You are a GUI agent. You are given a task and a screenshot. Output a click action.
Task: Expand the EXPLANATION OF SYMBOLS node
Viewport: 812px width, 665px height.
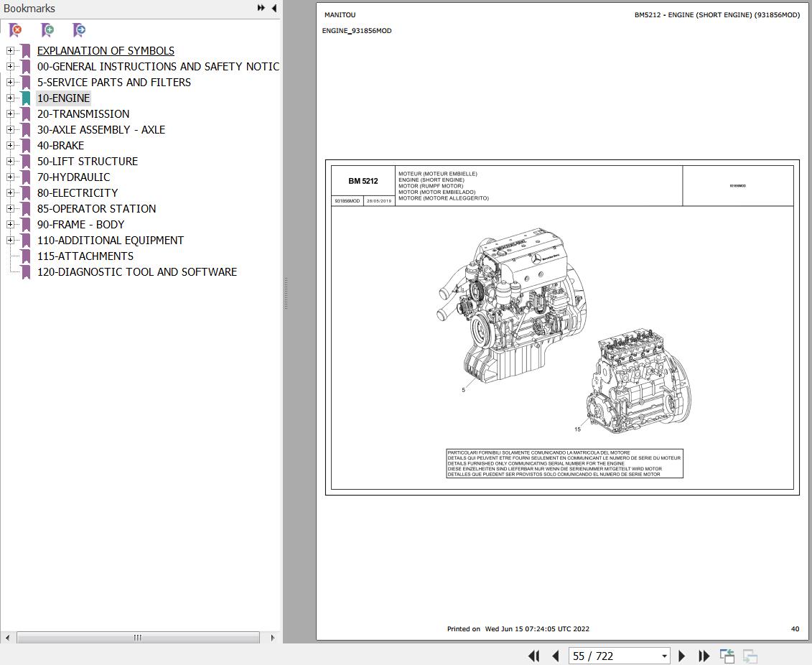[10, 51]
